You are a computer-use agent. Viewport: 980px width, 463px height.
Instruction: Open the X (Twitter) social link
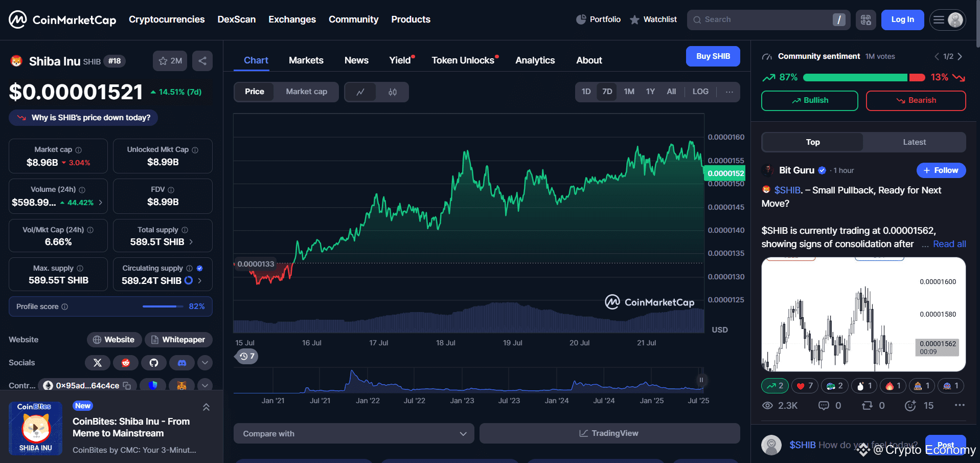(x=98, y=363)
